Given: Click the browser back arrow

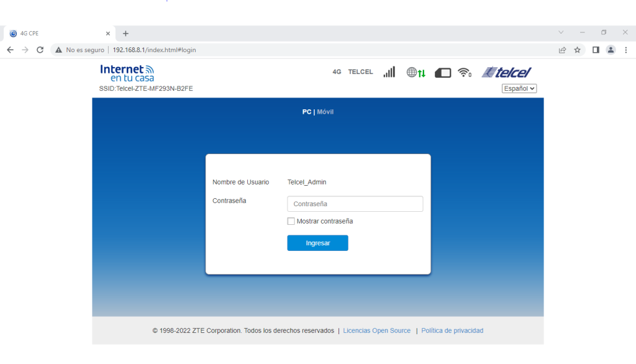Looking at the screenshot, I should (10, 50).
